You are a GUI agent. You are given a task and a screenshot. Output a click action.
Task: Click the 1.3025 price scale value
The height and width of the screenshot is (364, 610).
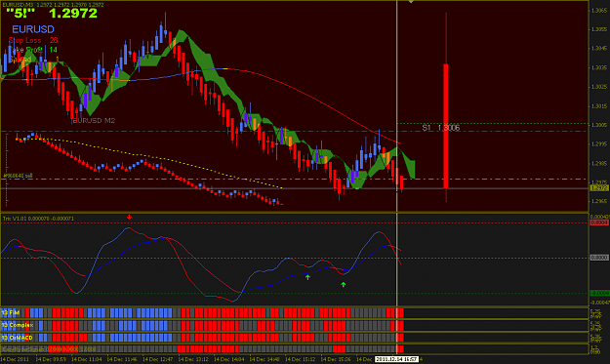coord(599,86)
